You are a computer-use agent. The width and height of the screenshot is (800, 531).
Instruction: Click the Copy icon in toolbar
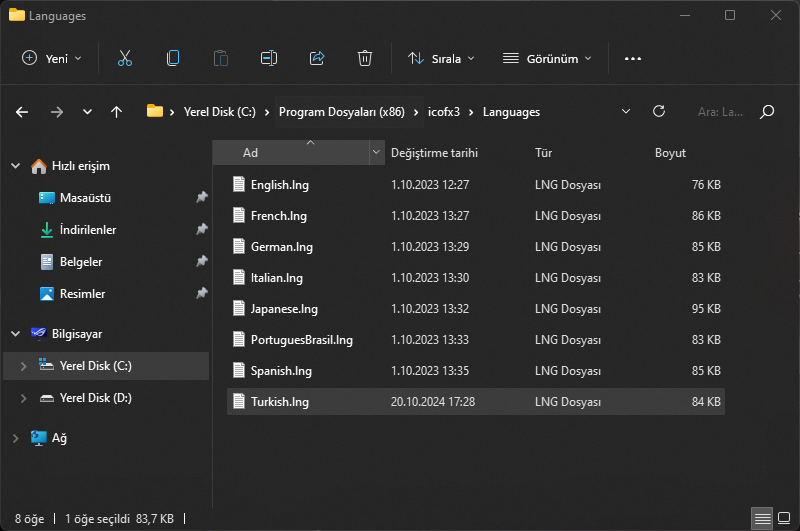(x=173, y=58)
